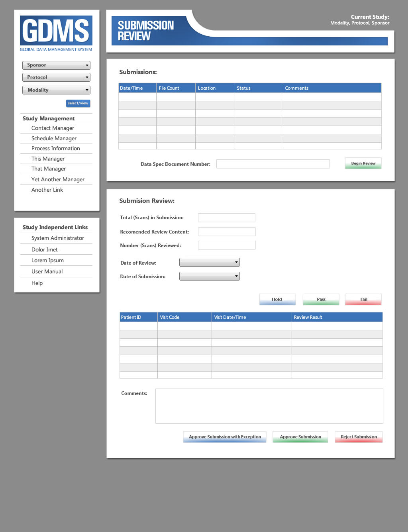Click the Review Result column header
The width and height of the screenshot is (408, 532).
(337, 317)
